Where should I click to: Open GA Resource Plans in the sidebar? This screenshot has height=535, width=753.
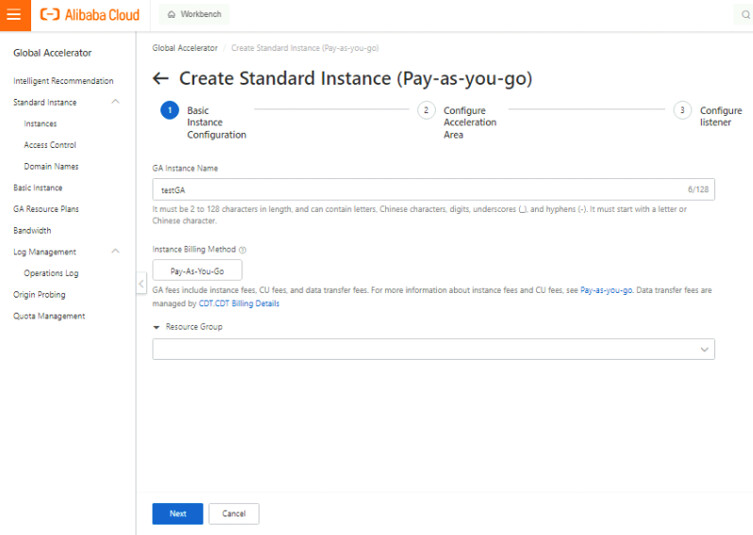[x=46, y=208]
